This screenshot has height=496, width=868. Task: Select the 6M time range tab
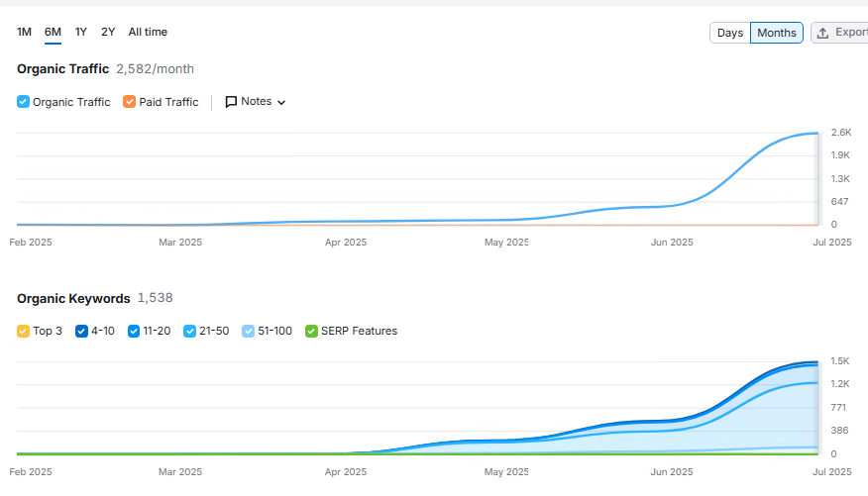[x=53, y=32]
